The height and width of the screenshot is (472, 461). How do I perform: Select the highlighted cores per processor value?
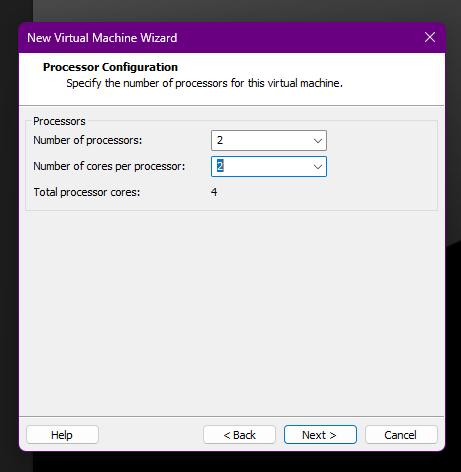(x=220, y=166)
